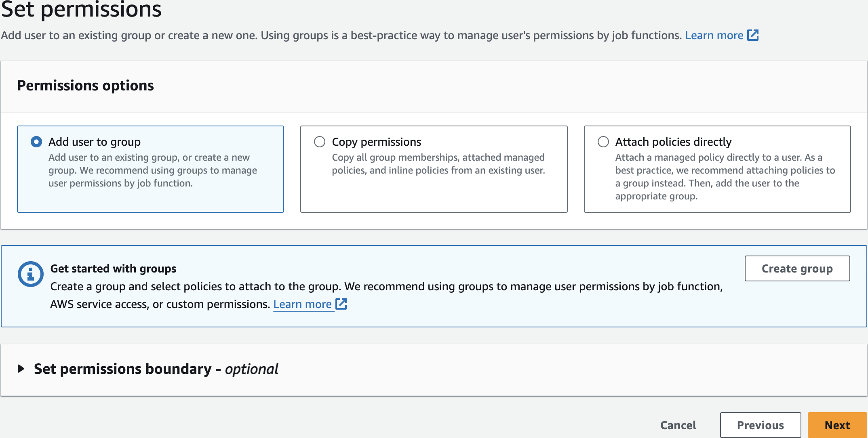
Task: Click Cancel to abort user creation
Action: pos(678,425)
